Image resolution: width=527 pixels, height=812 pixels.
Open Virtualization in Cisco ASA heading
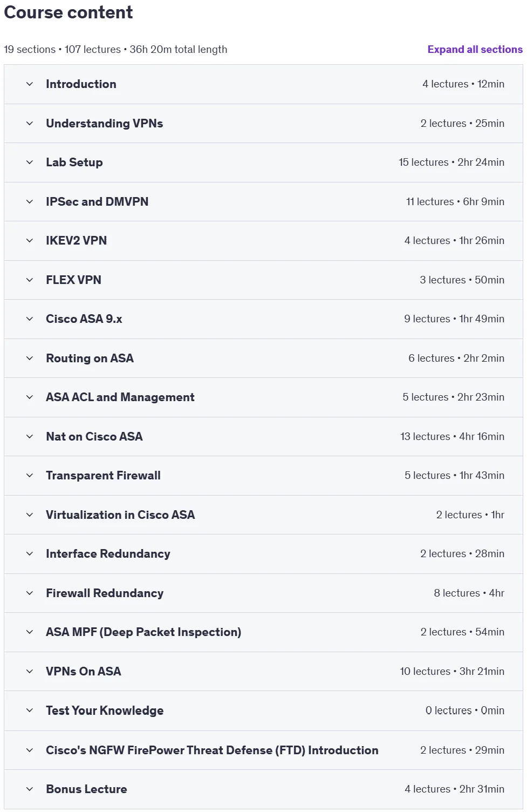click(x=120, y=515)
